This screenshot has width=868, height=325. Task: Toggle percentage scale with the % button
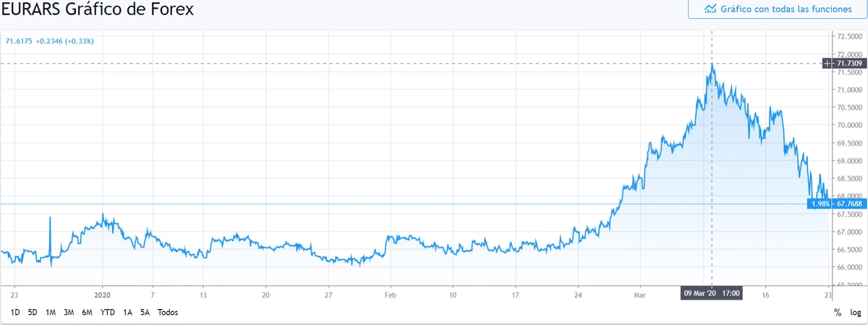[838, 313]
